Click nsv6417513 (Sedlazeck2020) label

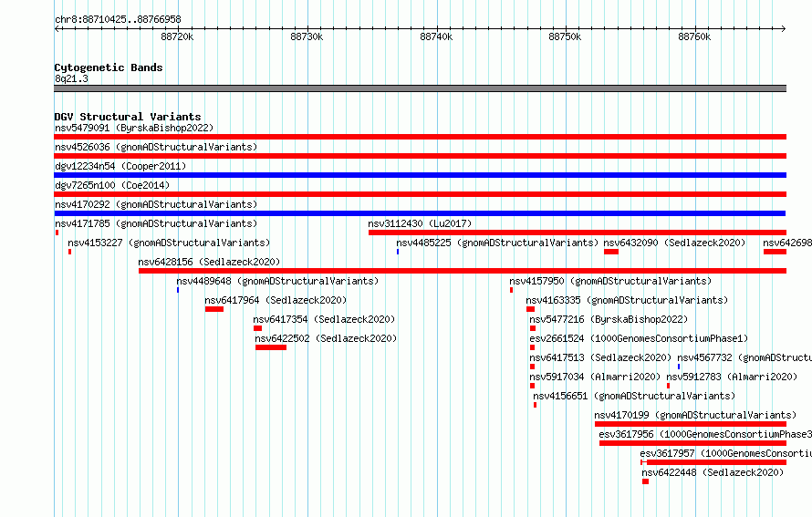(600, 357)
